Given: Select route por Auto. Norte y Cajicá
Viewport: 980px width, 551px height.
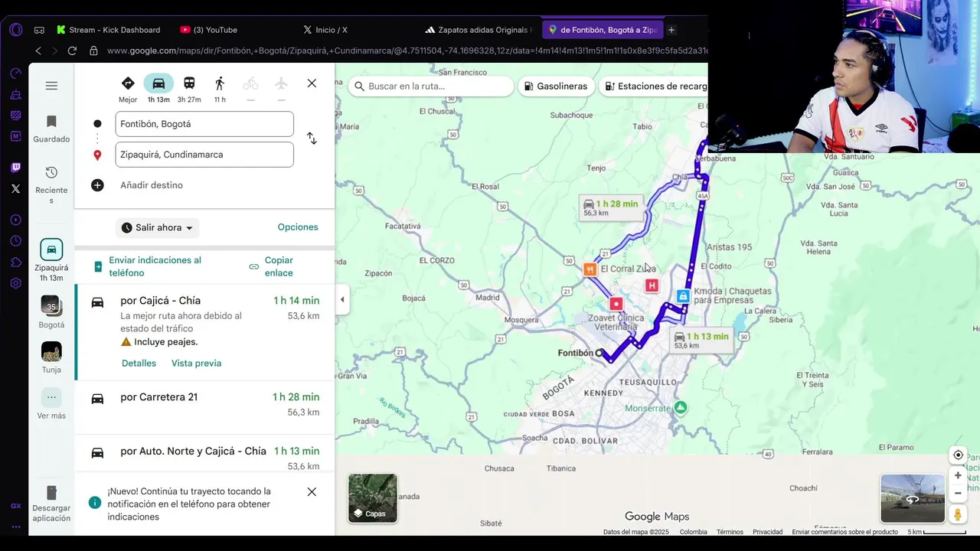Looking at the screenshot, I should pos(205,452).
